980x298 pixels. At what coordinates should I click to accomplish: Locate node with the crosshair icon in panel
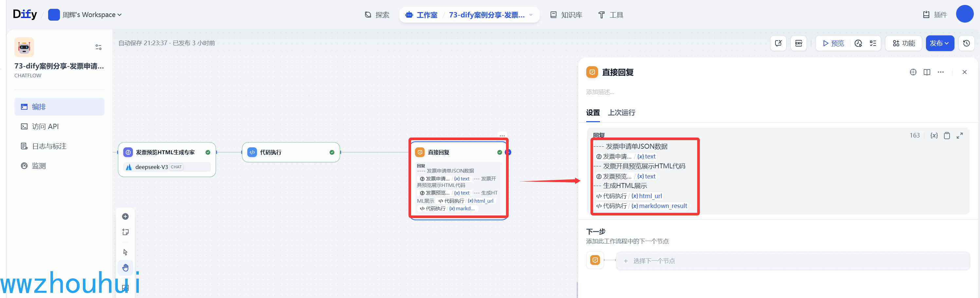[x=913, y=72]
